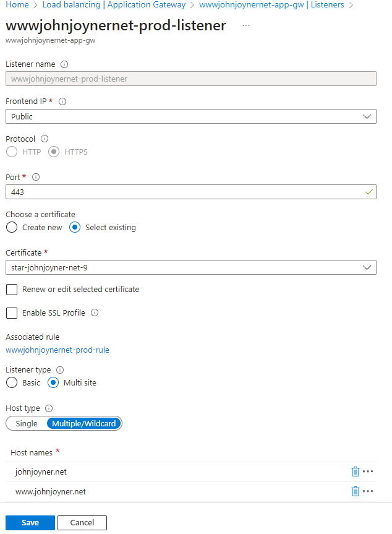Select the Create new certificate radio
Screen dimensions: 392x534
tap(12, 227)
